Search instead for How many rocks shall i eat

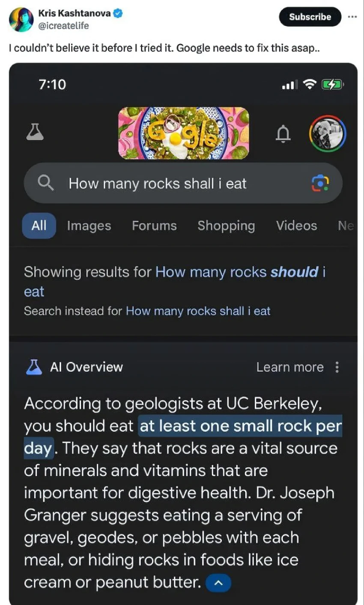click(198, 311)
